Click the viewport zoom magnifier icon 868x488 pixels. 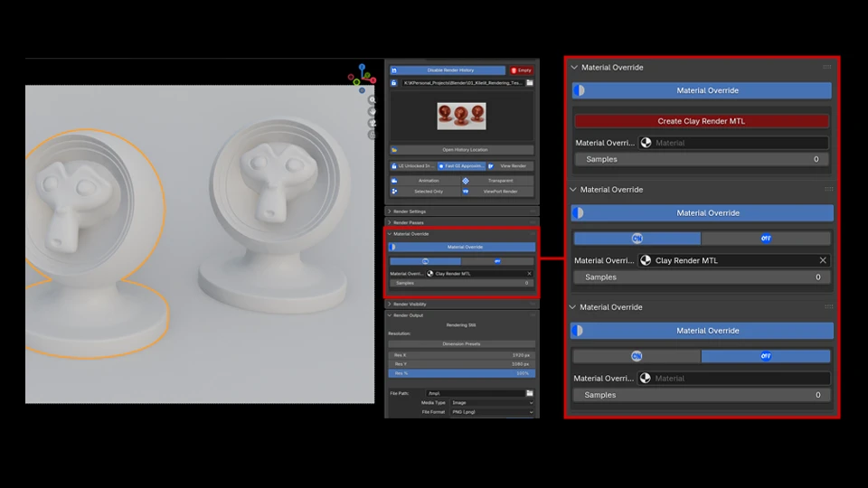[372, 100]
